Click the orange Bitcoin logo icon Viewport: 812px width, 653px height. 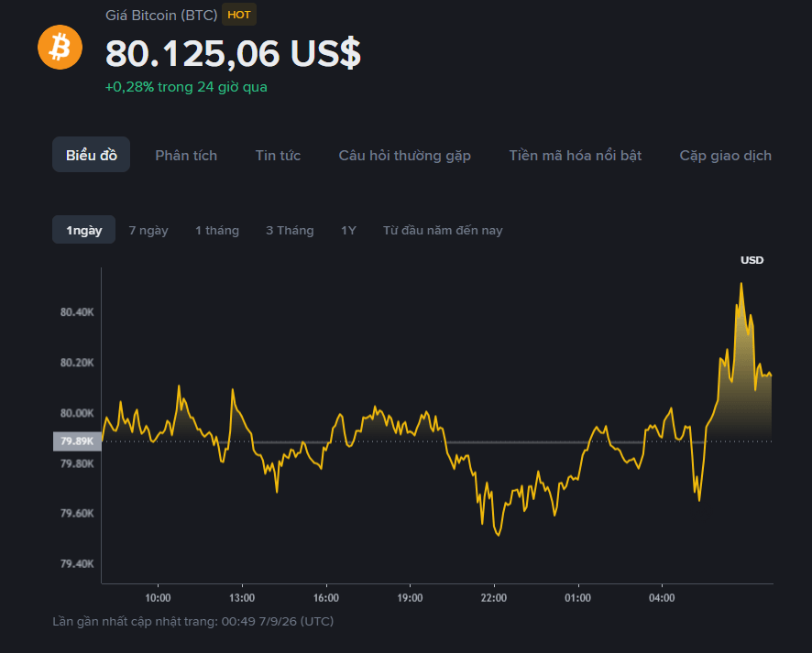point(60,47)
